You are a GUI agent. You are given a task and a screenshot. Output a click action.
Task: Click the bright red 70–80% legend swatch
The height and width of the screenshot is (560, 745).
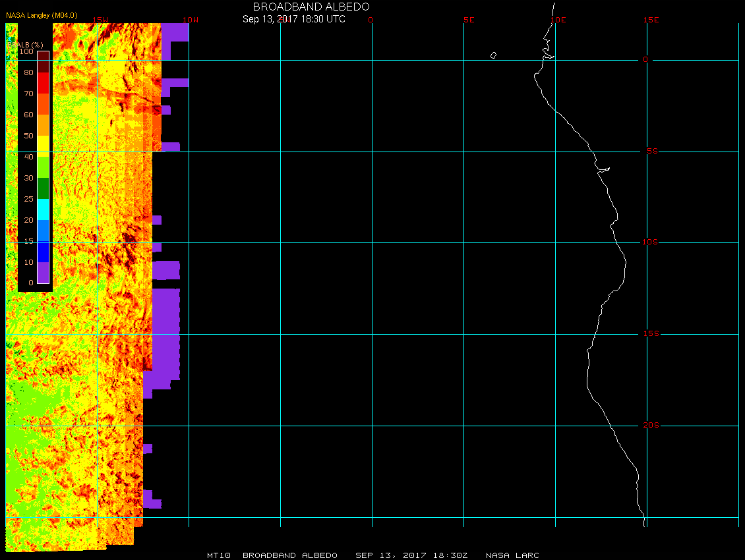(43, 82)
